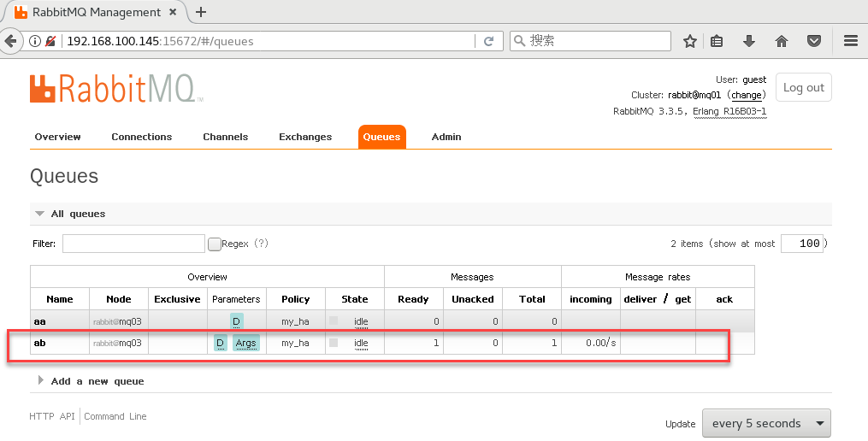
Task: Enable the Regex checkbox
Action: [215, 244]
